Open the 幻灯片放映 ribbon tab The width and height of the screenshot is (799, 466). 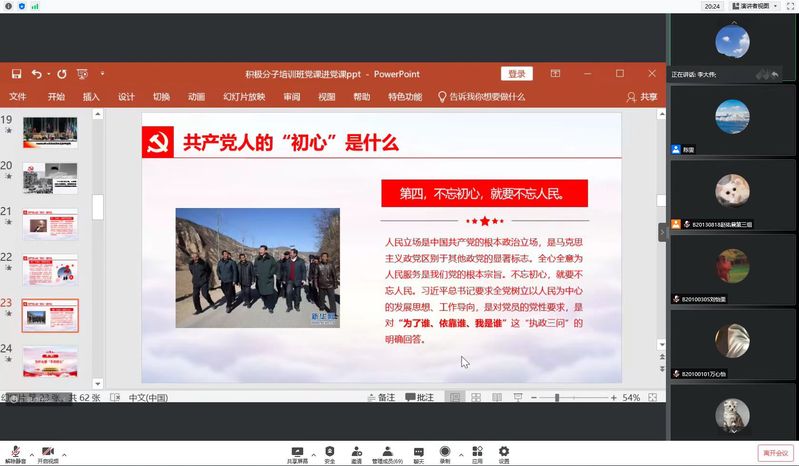click(244, 97)
